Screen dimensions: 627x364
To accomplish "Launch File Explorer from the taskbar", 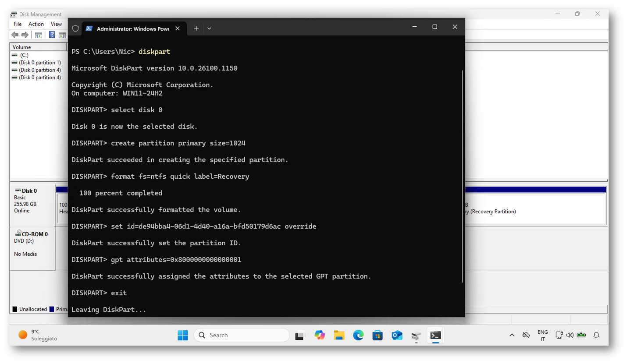I will pyautogui.click(x=339, y=336).
